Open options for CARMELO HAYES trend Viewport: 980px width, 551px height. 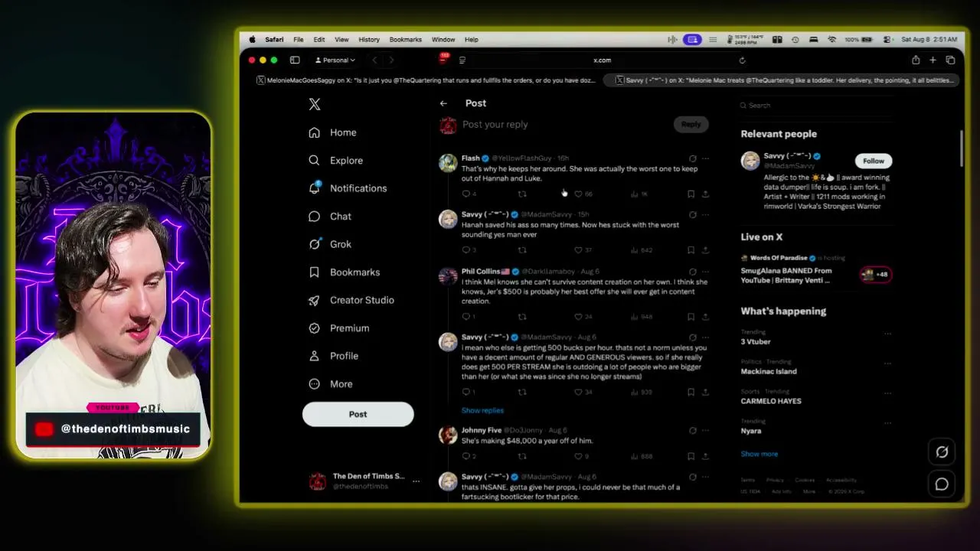pos(888,393)
